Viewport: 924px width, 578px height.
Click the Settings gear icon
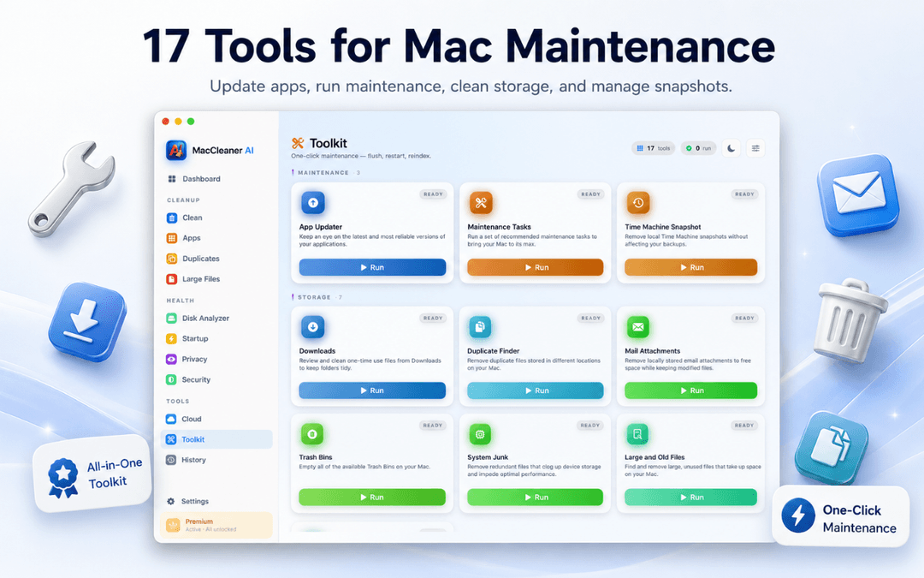pyautogui.click(x=171, y=501)
